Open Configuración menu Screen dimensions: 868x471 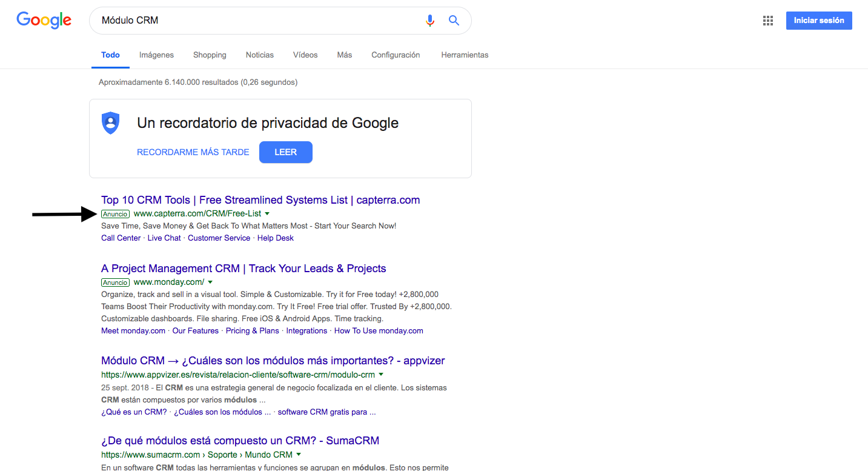click(x=396, y=55)
